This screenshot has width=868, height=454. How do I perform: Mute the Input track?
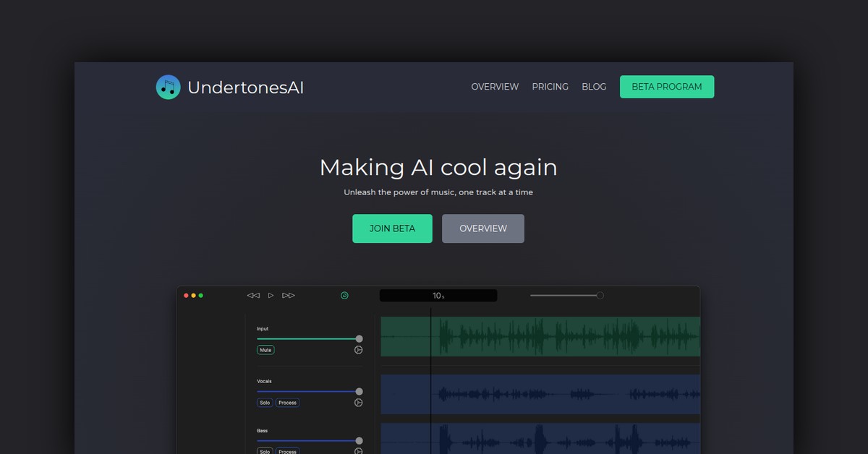point(265,350)
